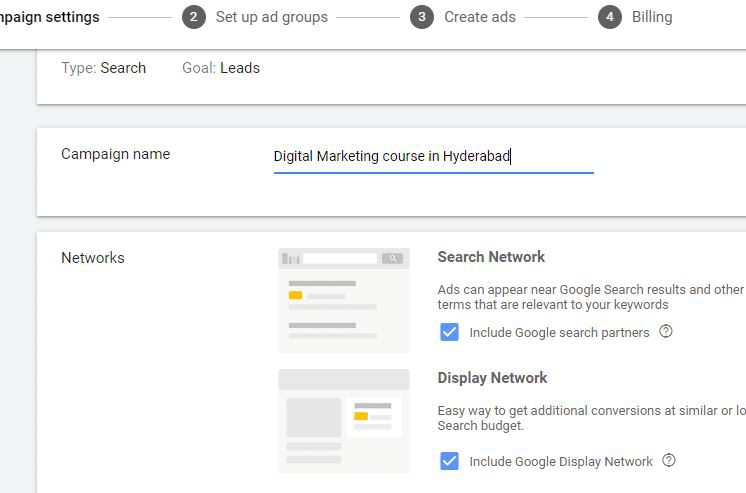Screen dimensions: 746x493
Task: Click the Goal: Leads text
Action: pyautogui.click(x=221, y=68)
